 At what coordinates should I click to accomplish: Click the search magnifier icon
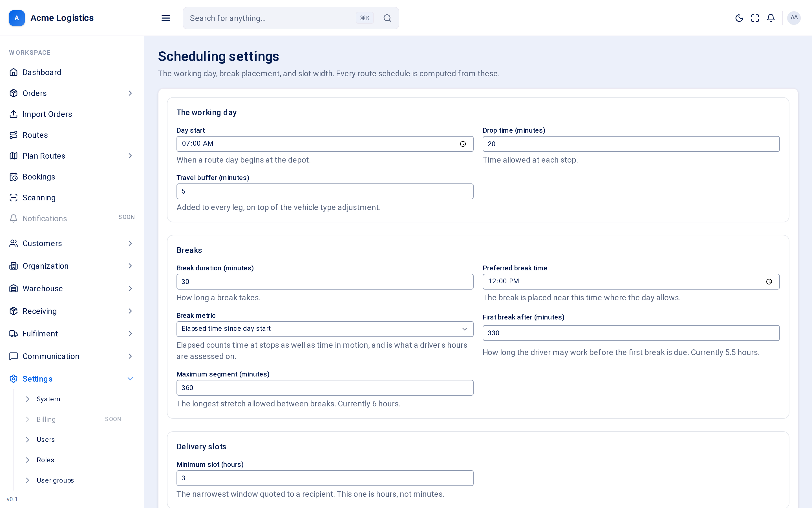(x=387, y=18)
